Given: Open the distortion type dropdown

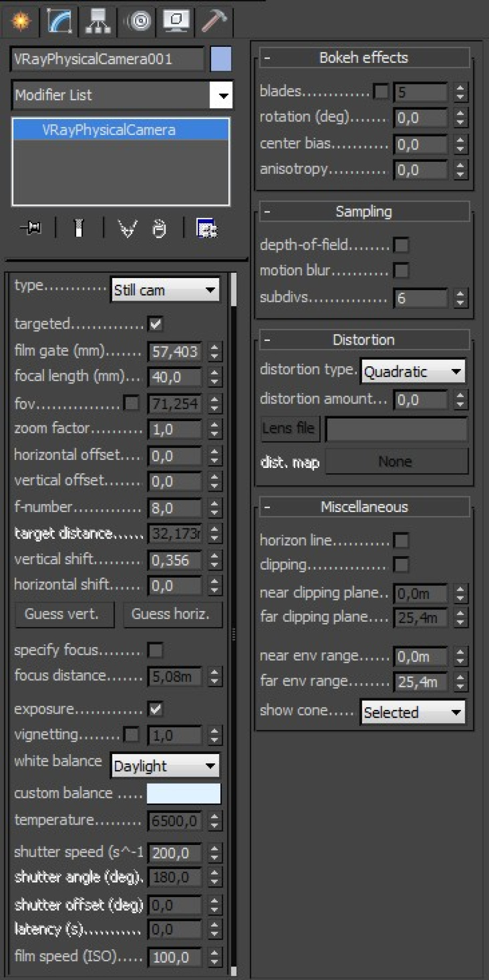Looking at the screenshot, I should 413,371.
